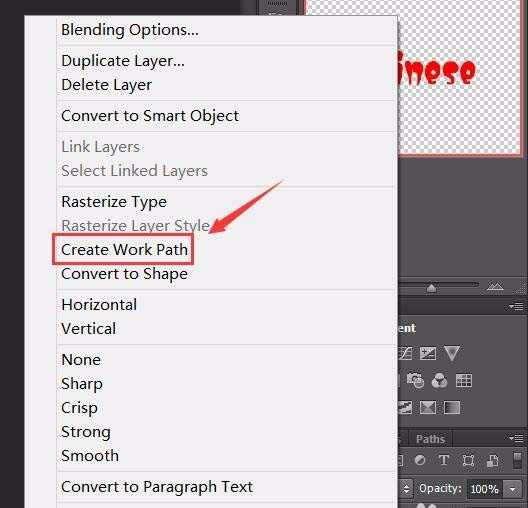Image resolution: width=528 pixels, height=508 pixels.
Task: Toggle the layer filtering on/off switch
Action: (x=517, y=460)
